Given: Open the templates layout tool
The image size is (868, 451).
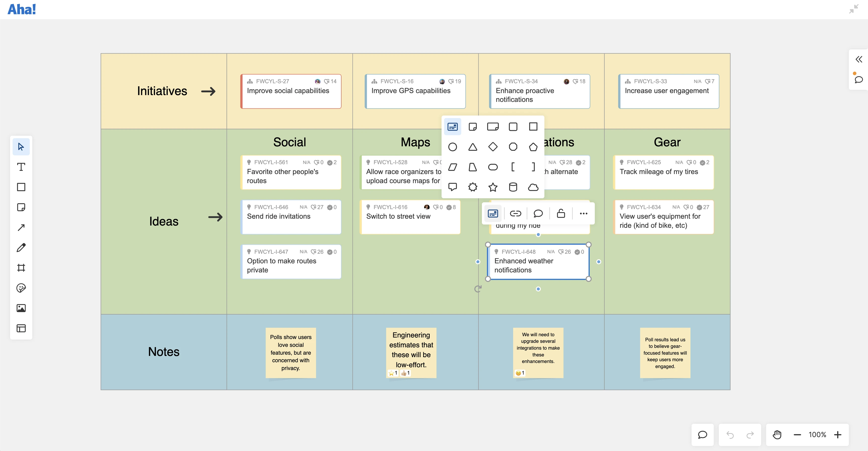Looking at the screenshot, I should point(21,328).
